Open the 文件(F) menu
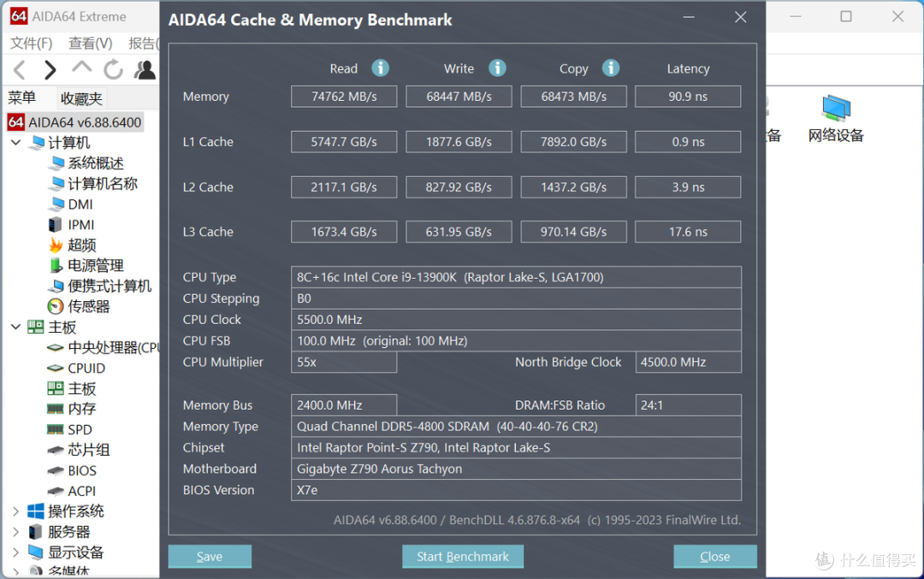Screen dimensions: 924x579 [x=32, y=43]
